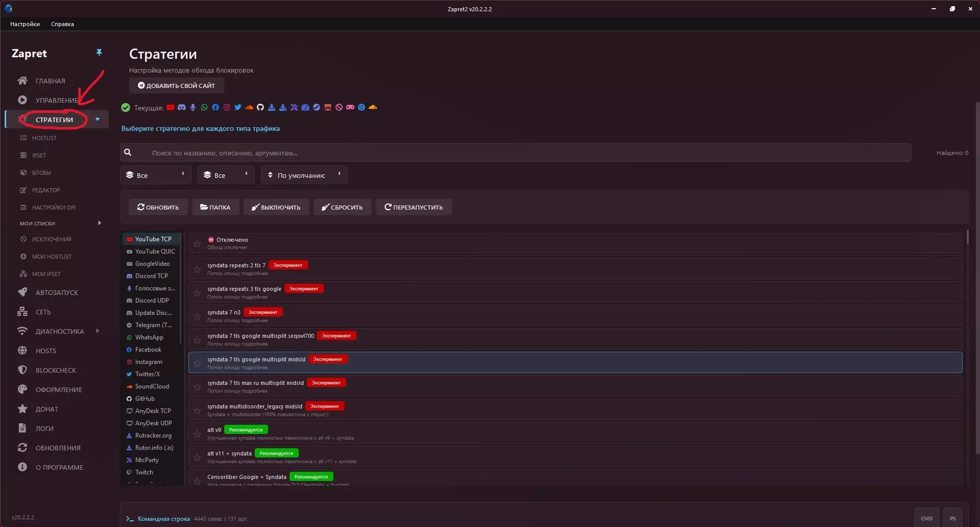Toggle favorite star for 'syndata repeats 3 tls google'
This screenshot has height=527, width=980.
(197, 292)
